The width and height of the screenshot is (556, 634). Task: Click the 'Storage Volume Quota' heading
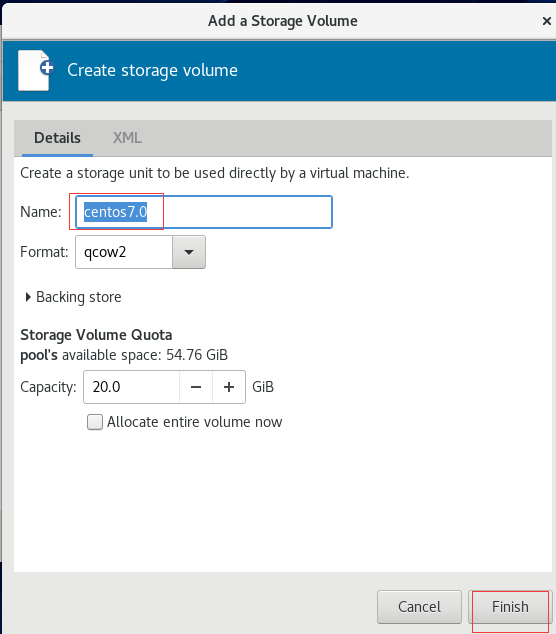click(96, 335)
